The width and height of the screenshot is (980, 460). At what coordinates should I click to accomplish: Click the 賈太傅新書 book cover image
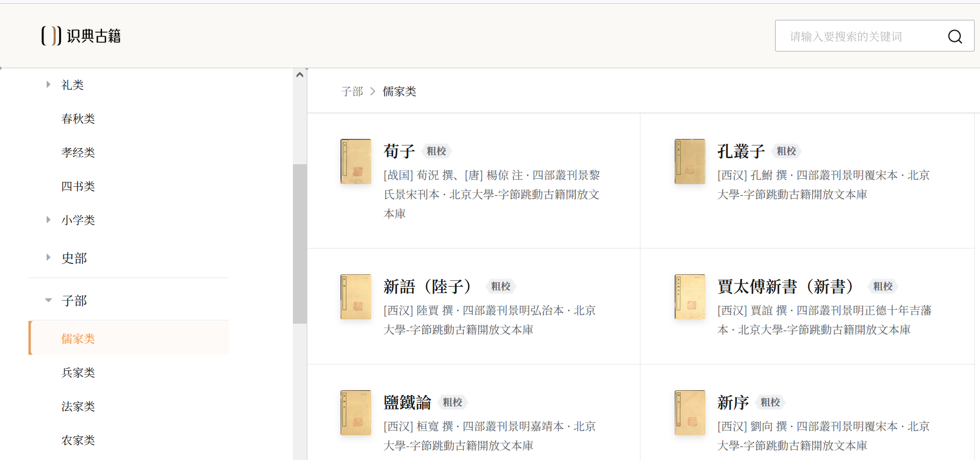coord(690,297)
